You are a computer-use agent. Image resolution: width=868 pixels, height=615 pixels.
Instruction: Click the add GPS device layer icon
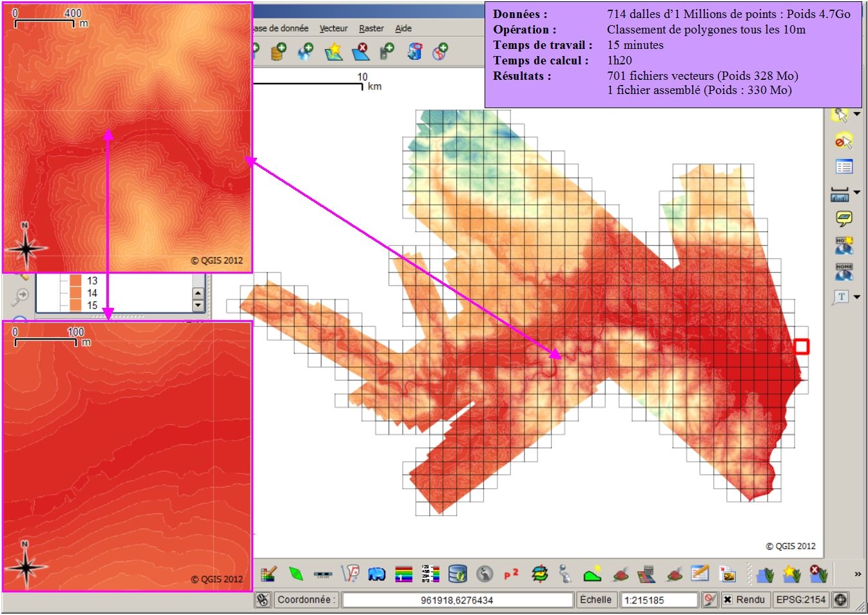(x=387, y=52)
